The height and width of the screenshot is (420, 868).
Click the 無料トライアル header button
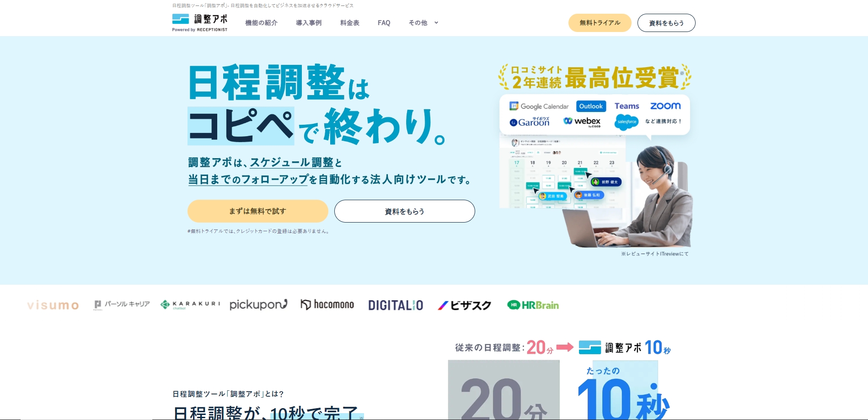tap(600, 23)
